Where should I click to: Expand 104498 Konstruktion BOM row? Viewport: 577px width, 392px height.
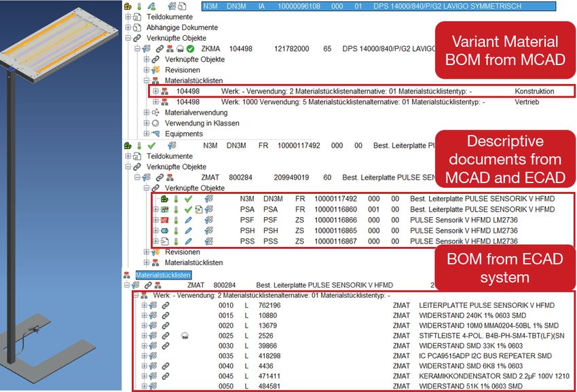[155, 91]
